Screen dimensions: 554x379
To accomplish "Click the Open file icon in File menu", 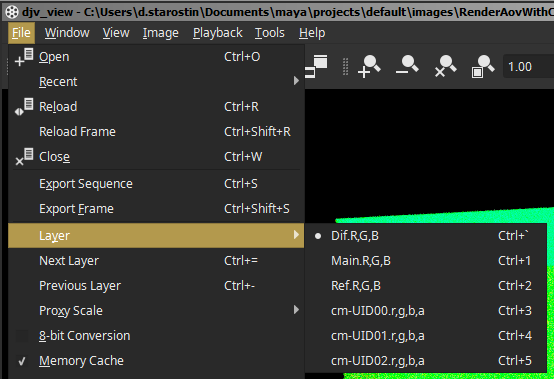I will click(24, 57).
